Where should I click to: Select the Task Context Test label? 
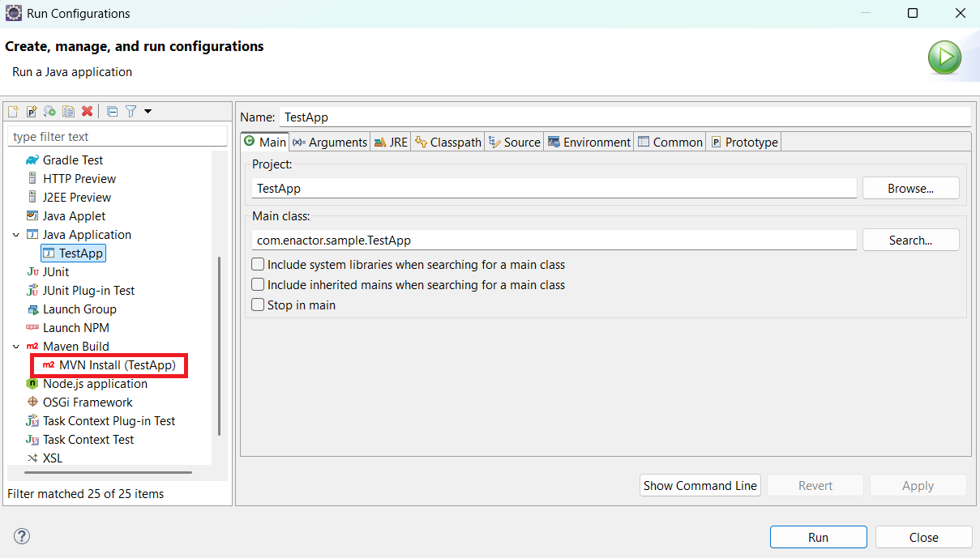coord(88,440)
